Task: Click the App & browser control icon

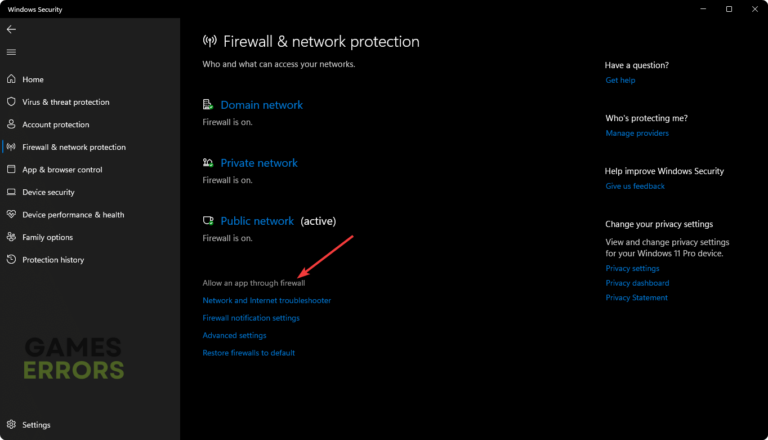Action: point(12,170)
